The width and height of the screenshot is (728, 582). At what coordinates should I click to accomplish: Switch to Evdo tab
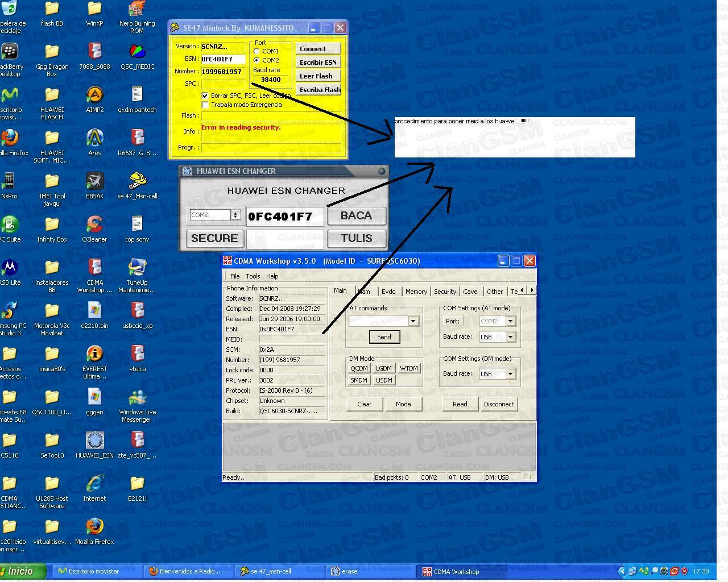click(x=388, y=292)
